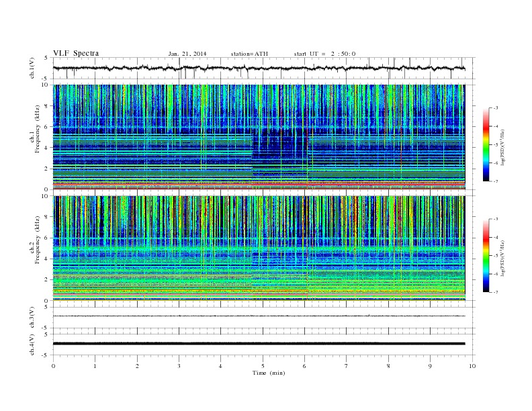Click the ch.2 PSD color scale bar
Screen dimensions: 532x411
pos(486,255)
